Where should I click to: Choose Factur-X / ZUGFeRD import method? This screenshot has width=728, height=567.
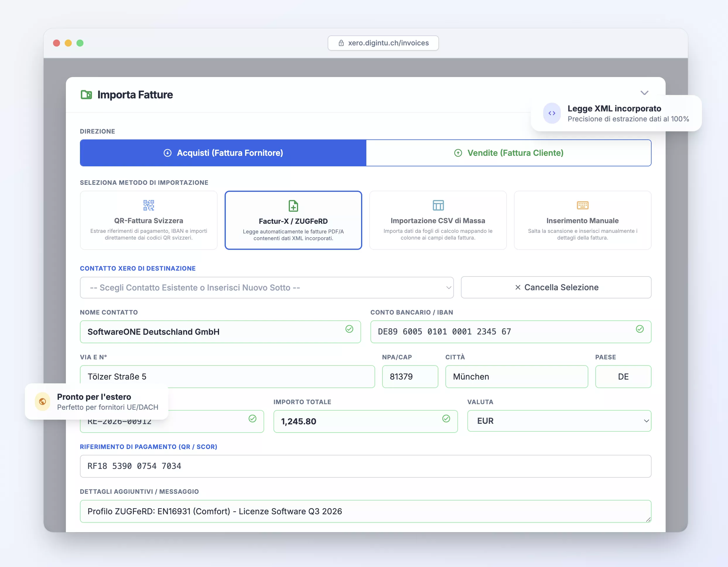pos(293,220)
